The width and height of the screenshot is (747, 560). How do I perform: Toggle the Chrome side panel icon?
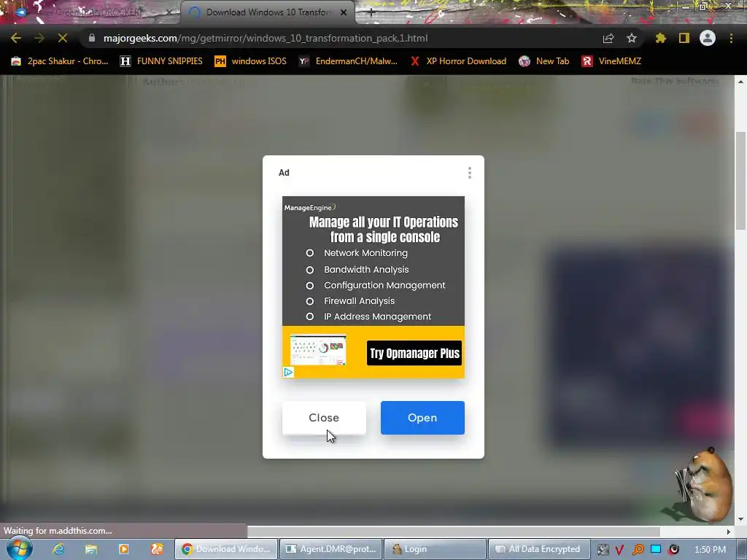(684, 38)
